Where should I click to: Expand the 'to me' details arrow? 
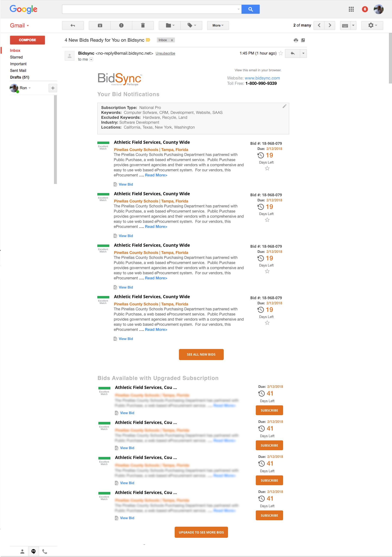point(91,60)
